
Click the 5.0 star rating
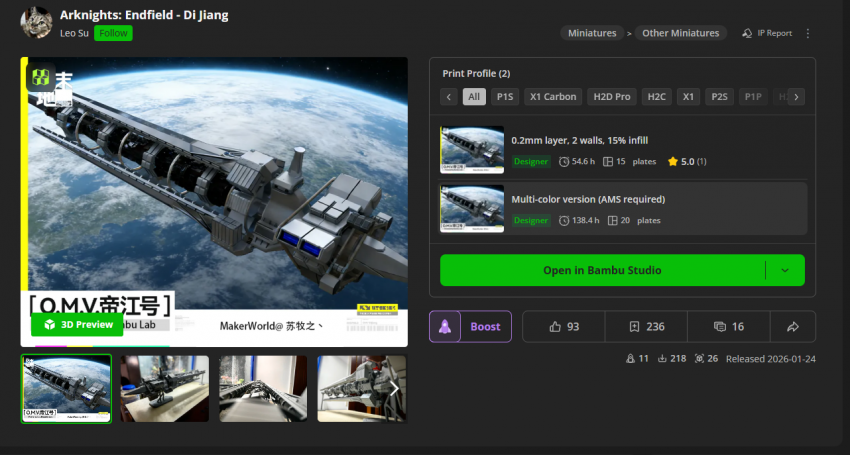pos(687,162)
